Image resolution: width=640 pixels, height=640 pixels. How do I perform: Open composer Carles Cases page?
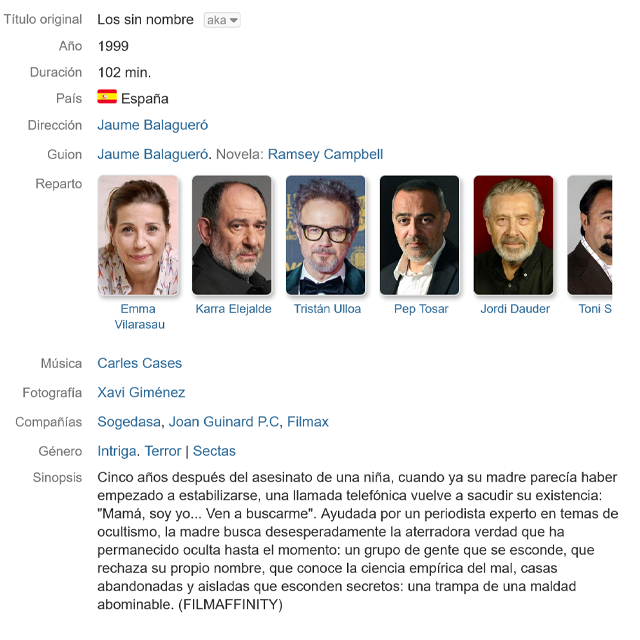[x=140, y=363]
